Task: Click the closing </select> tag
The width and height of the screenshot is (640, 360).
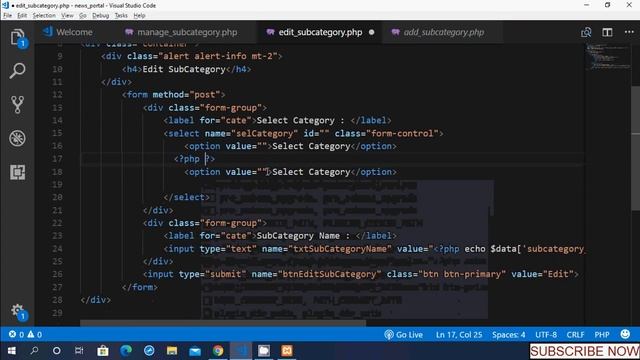Action: pos(187,197)
